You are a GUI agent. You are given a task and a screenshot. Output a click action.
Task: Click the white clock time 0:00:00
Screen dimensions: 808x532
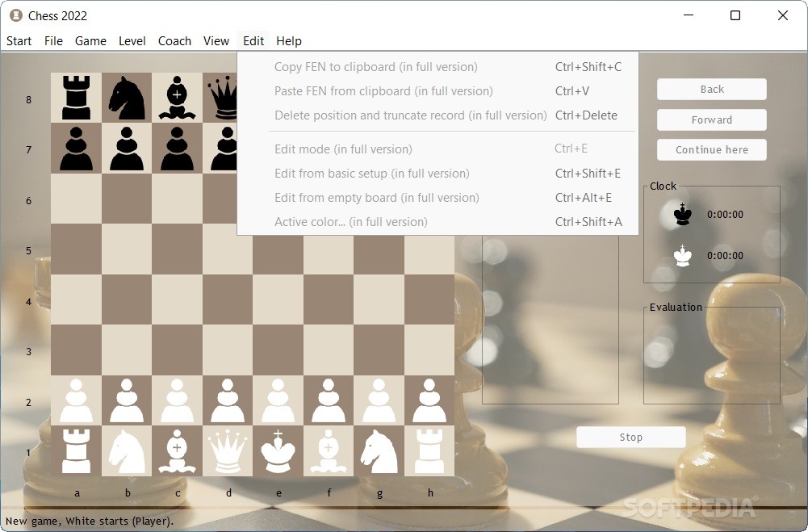tap(725, 256)
